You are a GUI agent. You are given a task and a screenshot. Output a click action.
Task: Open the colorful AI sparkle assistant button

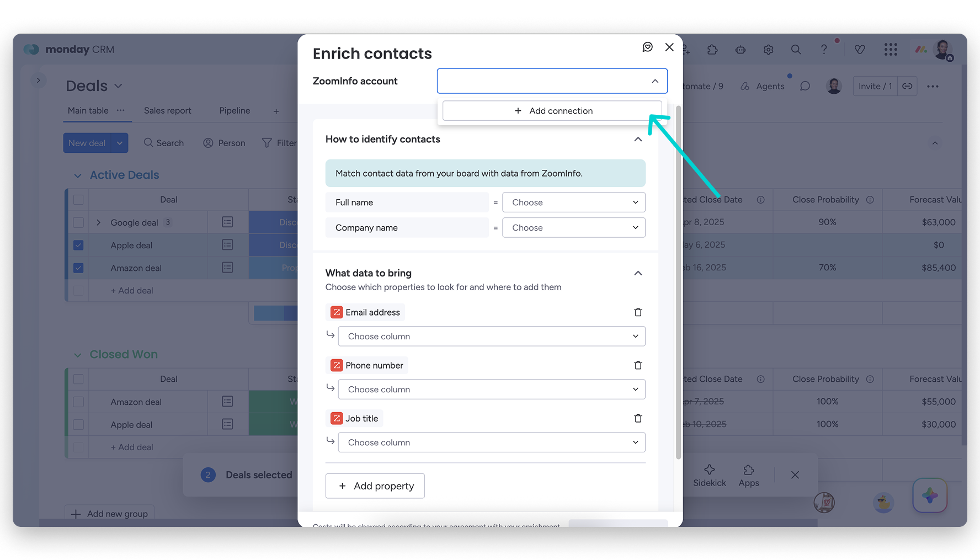click(x=930, y=495)
